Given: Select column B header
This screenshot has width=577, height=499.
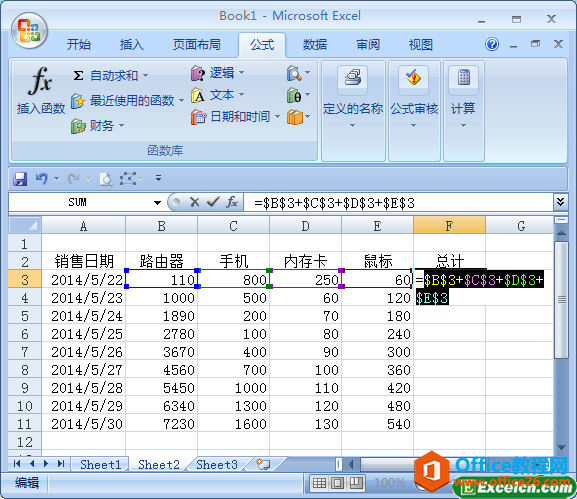Looking at the screenshot, I should point(162,226).
